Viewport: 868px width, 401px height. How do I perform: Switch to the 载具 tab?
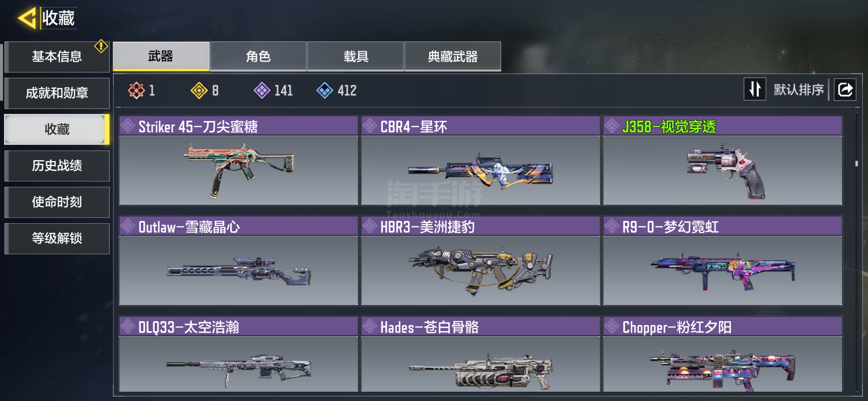355,56
